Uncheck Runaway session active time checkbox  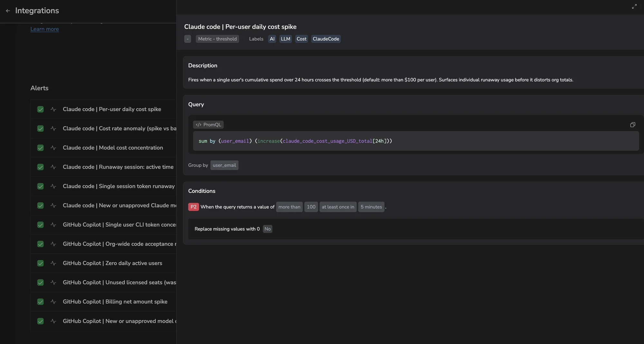click(40, 167)
